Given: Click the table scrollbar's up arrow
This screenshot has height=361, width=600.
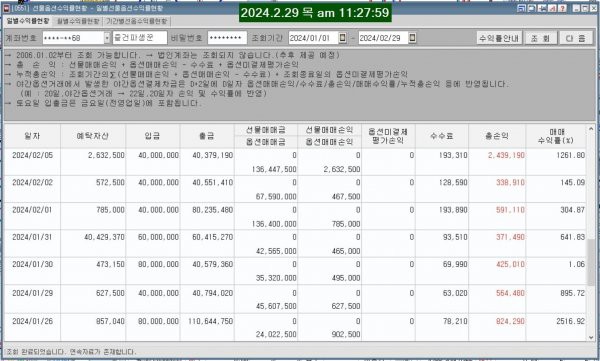Looking at the screenshot, I should (591, 129).
